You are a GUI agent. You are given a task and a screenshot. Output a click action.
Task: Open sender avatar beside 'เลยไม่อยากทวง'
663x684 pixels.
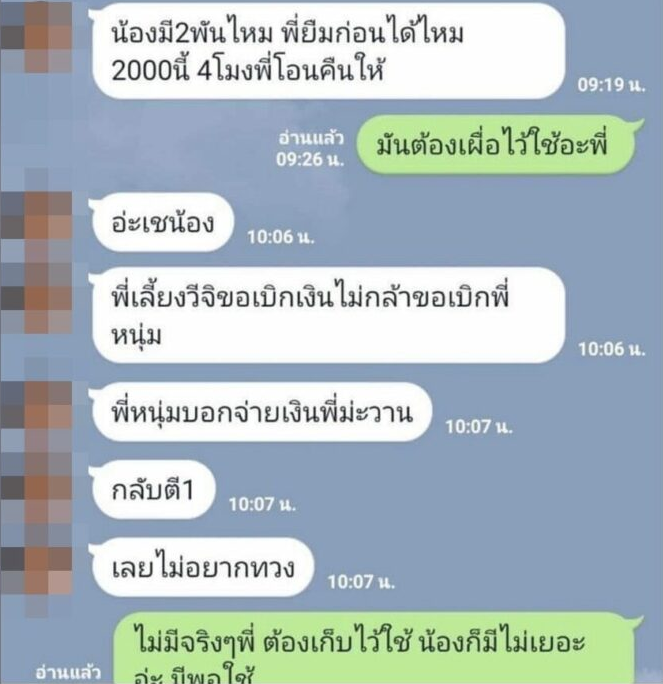coord(36,569)
